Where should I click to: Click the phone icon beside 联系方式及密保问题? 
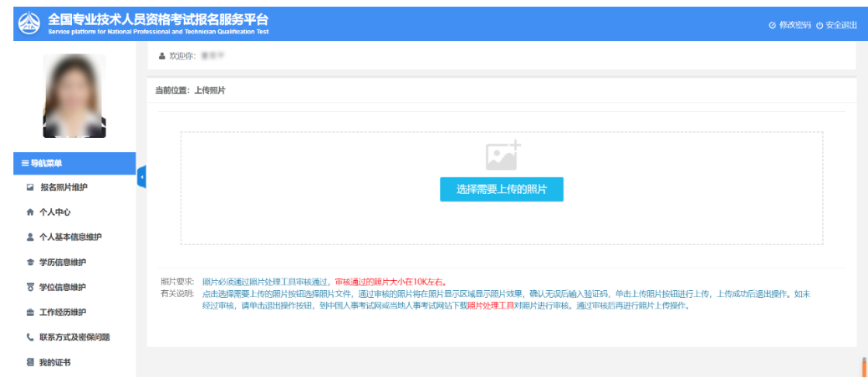(30, 337)
